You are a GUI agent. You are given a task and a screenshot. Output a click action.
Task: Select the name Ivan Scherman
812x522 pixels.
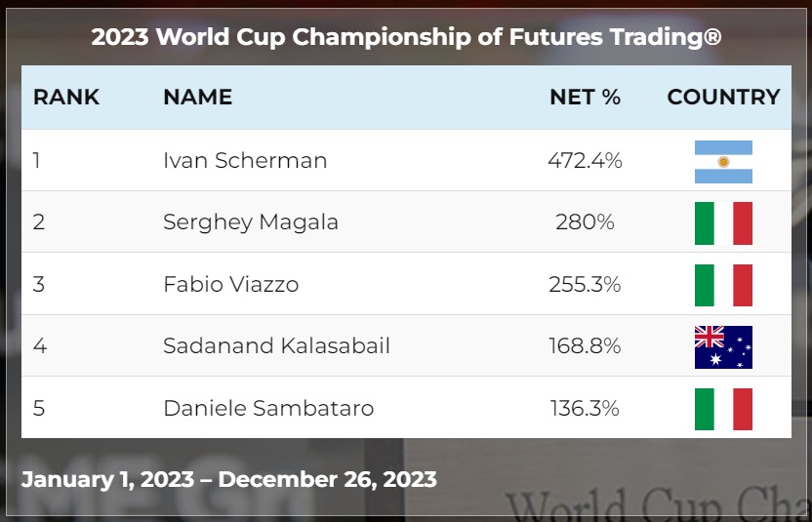tap(245, 161)
